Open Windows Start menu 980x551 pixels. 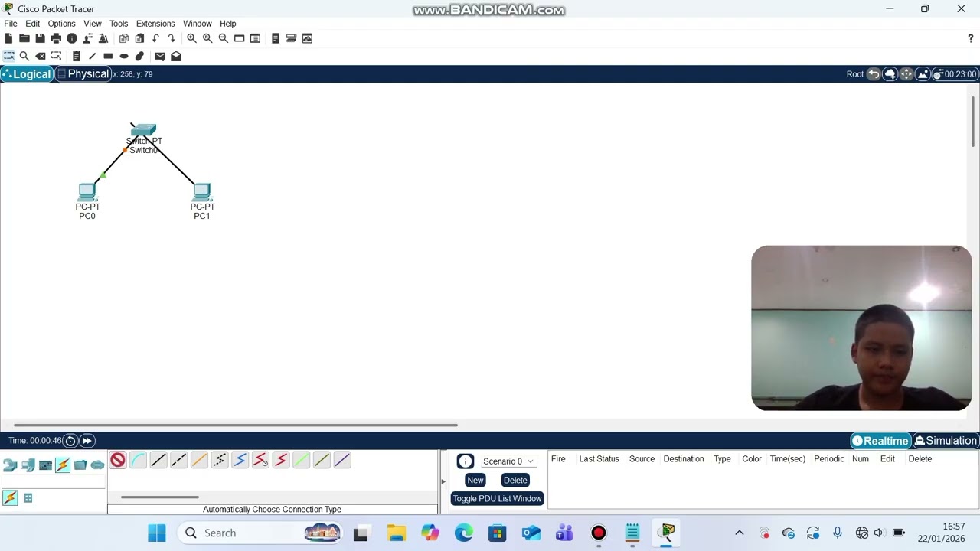tap(157, 533)
